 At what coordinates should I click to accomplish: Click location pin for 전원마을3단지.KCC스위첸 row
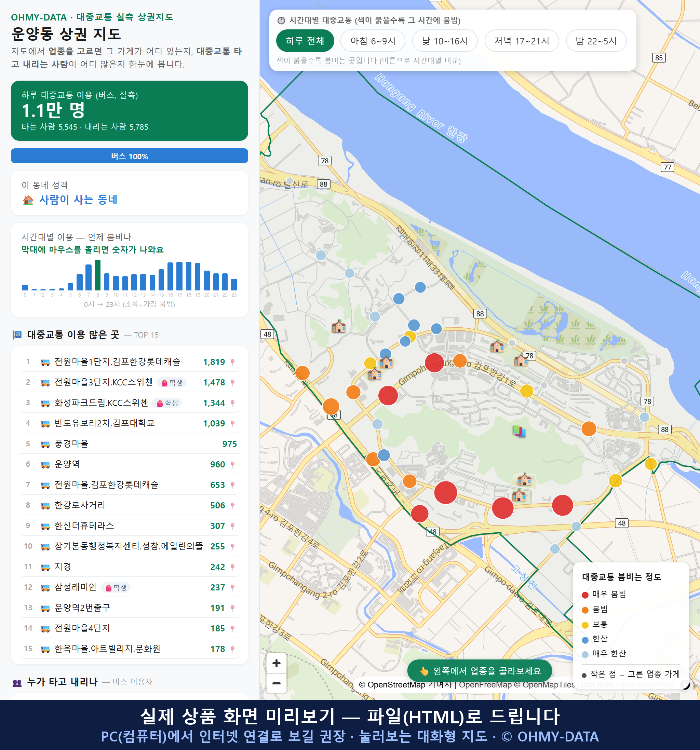click(x=232, y=383)
